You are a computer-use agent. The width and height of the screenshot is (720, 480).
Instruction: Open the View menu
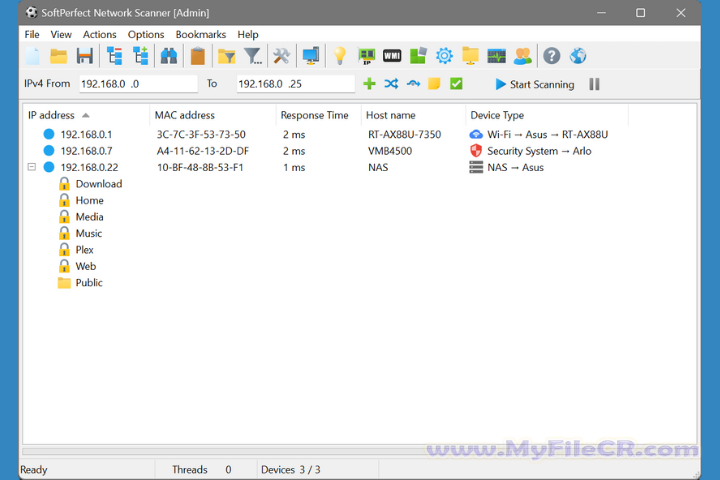pyautogui.click(x=61, y=34)
